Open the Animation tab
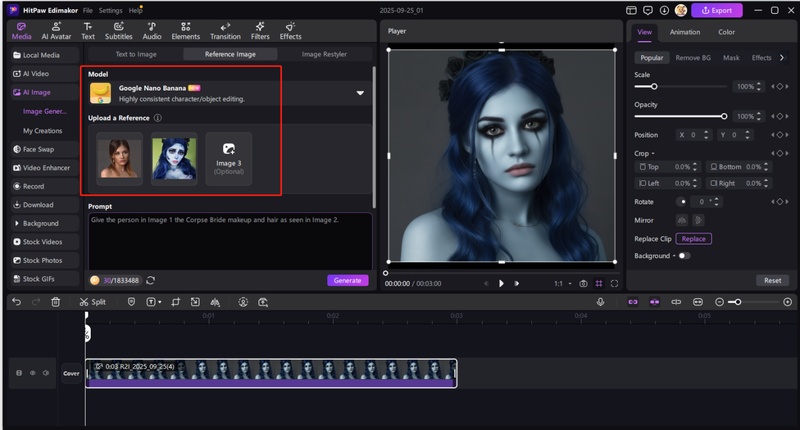 pos(685,32)
